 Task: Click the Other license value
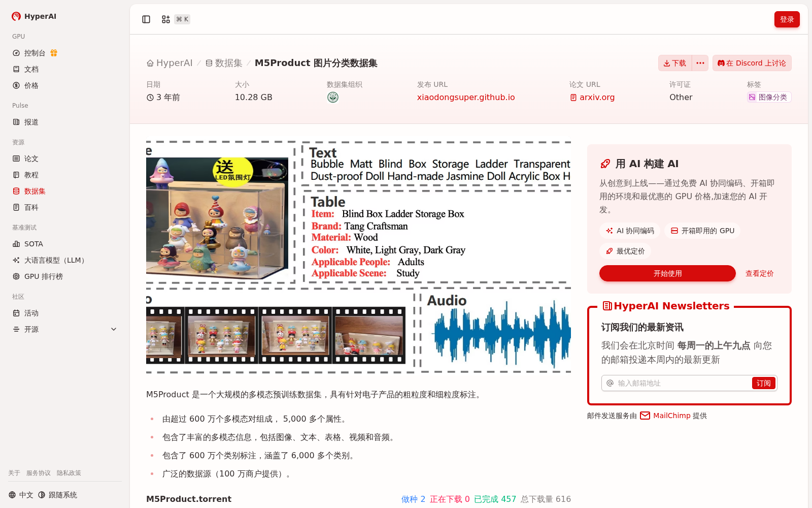[x=681, y=97]
